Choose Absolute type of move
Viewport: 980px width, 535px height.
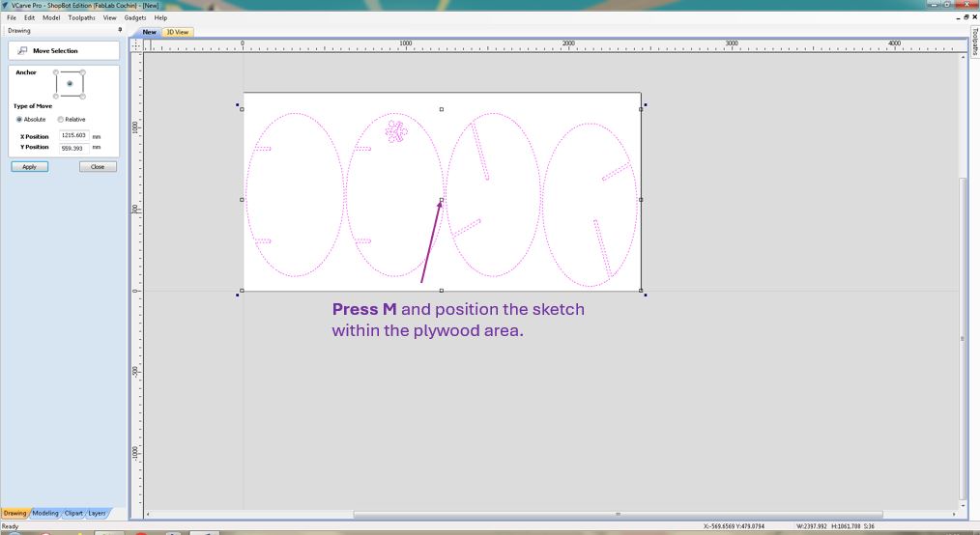[31, 119]
